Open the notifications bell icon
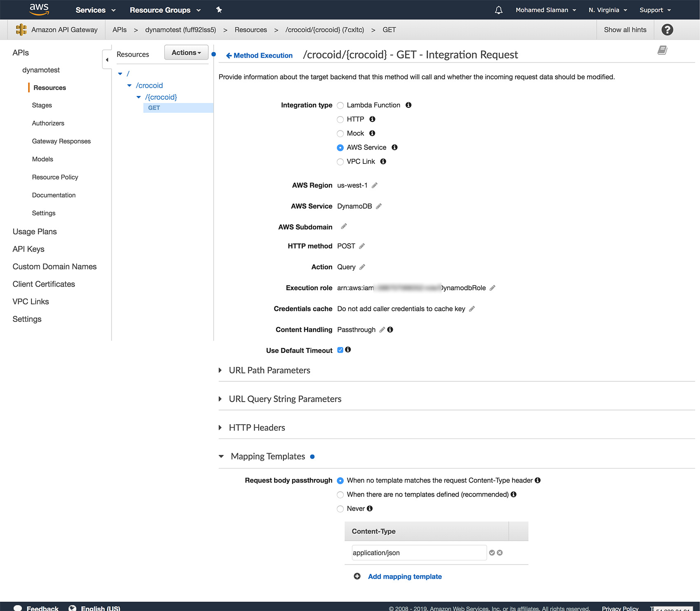The height and width of the screenshot is (611, 700). [499, 10]
